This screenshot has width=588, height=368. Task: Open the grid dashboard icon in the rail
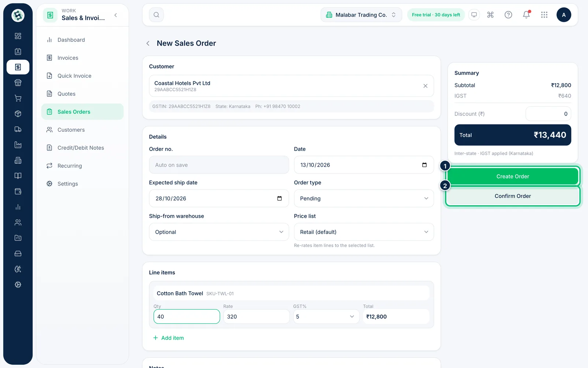click(18, 36)
